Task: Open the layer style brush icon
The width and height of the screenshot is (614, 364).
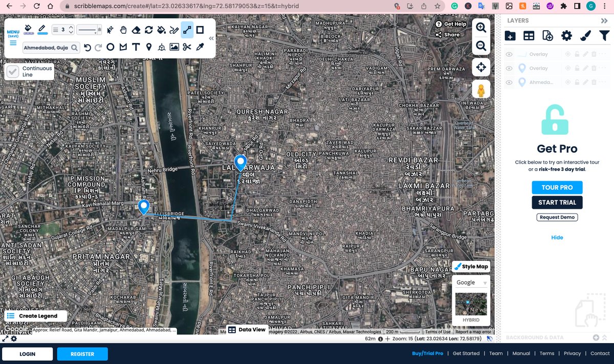Action: (x=585, y=36)
